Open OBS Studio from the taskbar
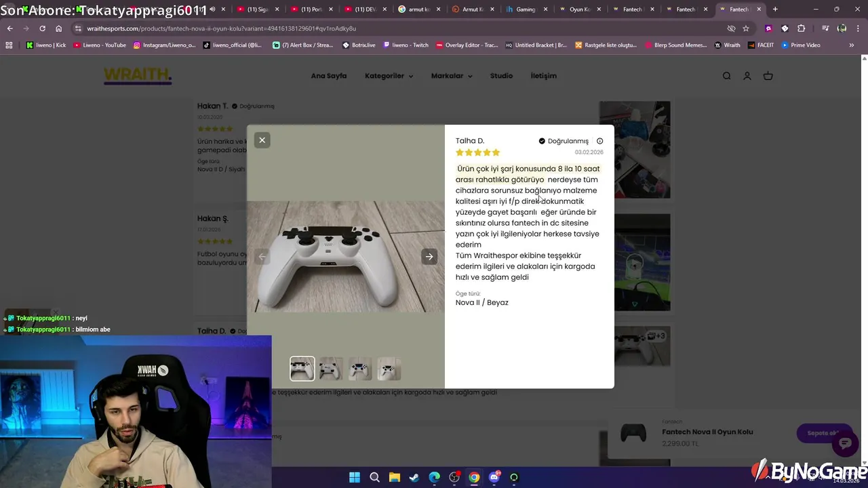 pos(454,477)
